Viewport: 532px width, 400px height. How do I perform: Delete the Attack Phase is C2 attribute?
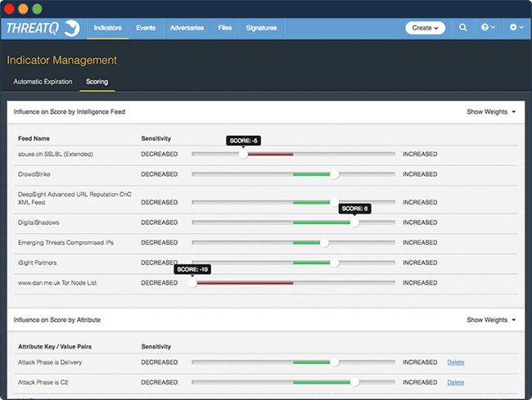(x=455, y=382)
